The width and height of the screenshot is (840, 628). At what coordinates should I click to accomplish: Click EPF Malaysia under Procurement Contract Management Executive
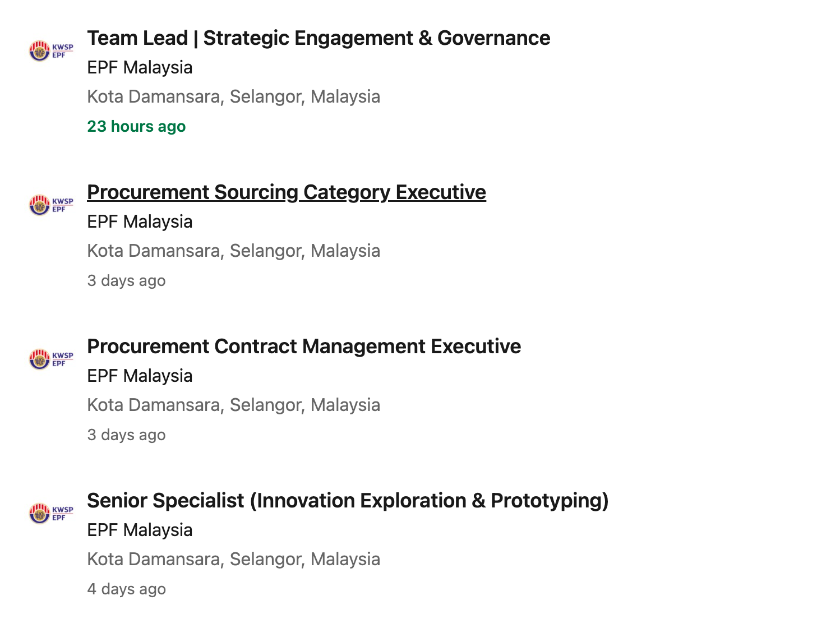(140, 376)
